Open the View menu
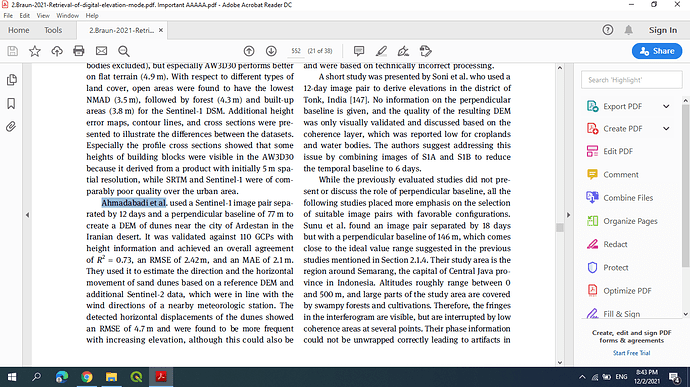The image size is (690, 387). pos(43,15)
